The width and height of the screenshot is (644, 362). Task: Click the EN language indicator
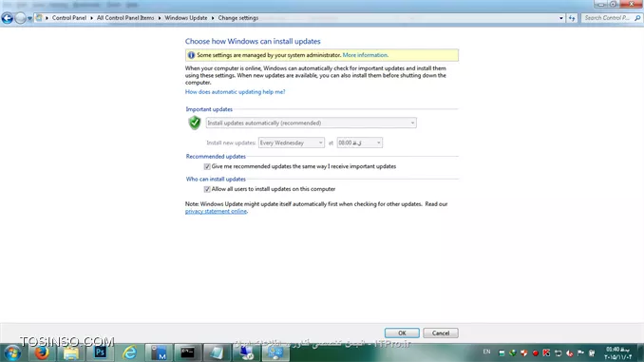point(486,352)
